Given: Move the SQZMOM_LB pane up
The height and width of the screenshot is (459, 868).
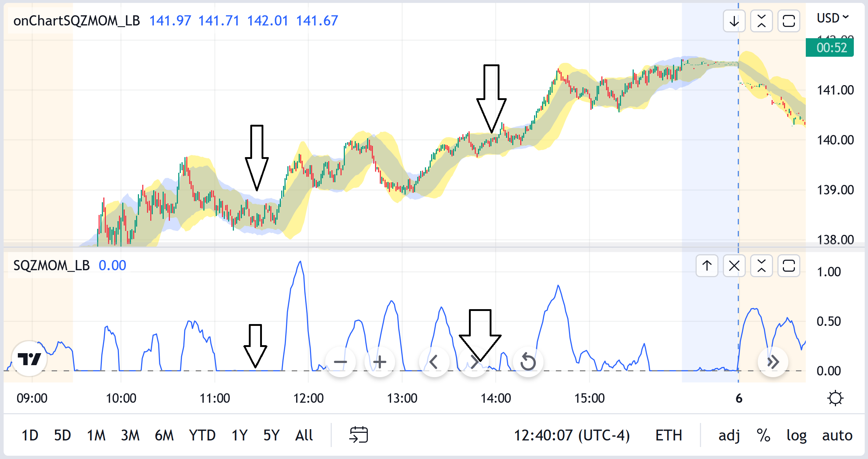Looking at the screenshot, I should click(x=707, y=266).
